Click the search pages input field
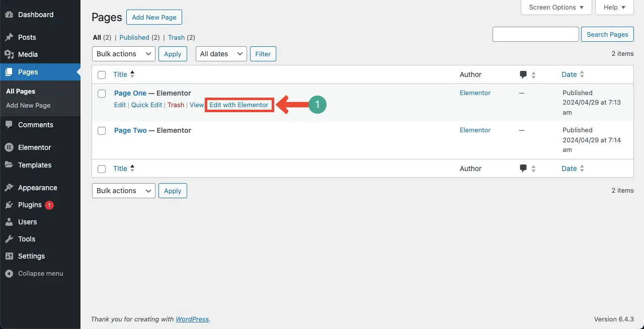This screenshot has height=329, width=644. point(535,34)
